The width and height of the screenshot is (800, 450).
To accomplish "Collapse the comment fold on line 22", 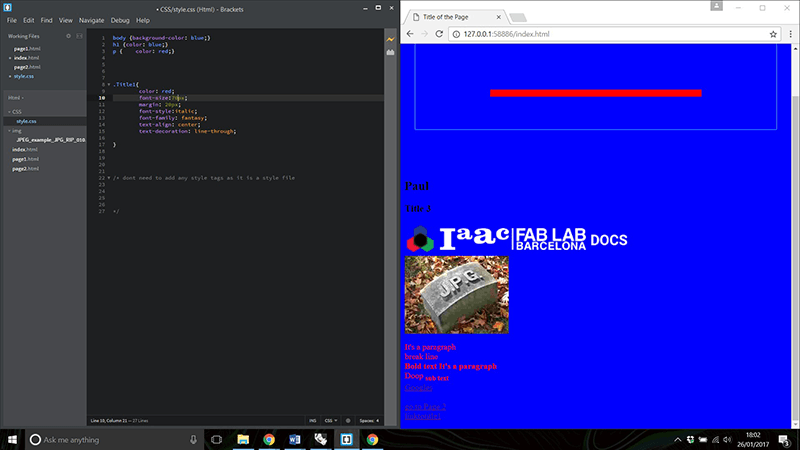I will point(109,178).
